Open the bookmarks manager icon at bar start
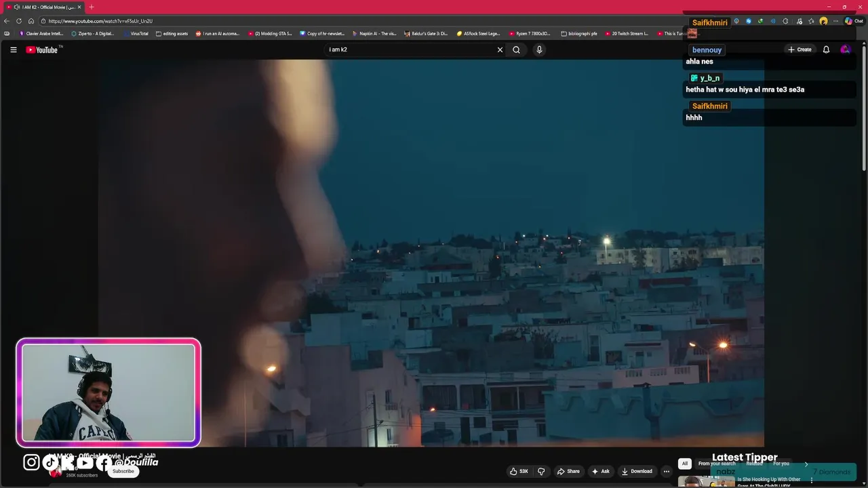 pyautogui.click(x=7, y=33)
